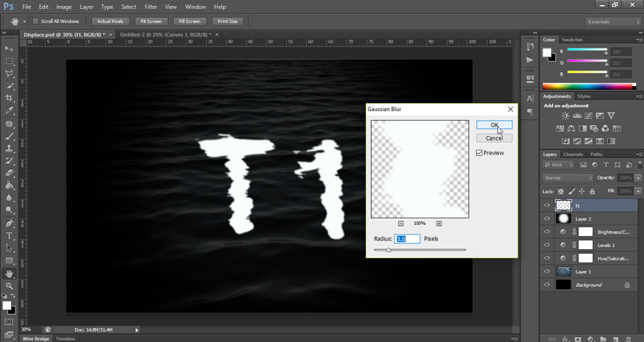Uncheck the Preview checkbox
The image size is (644, 342).
(x=480, y=153)
